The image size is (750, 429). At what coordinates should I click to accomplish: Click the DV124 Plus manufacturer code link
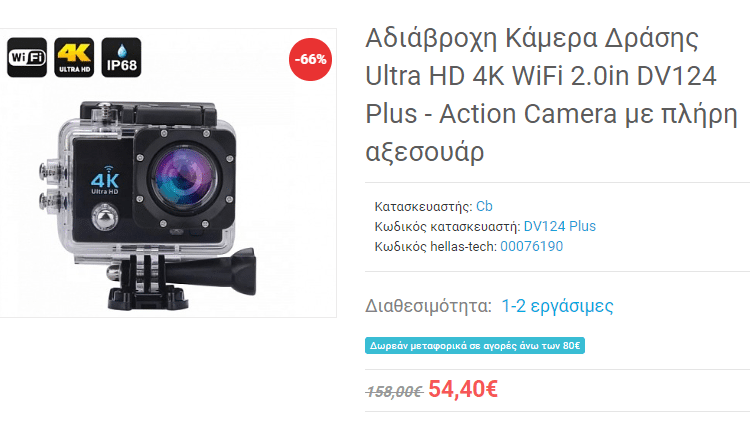(x=560, y=226)
